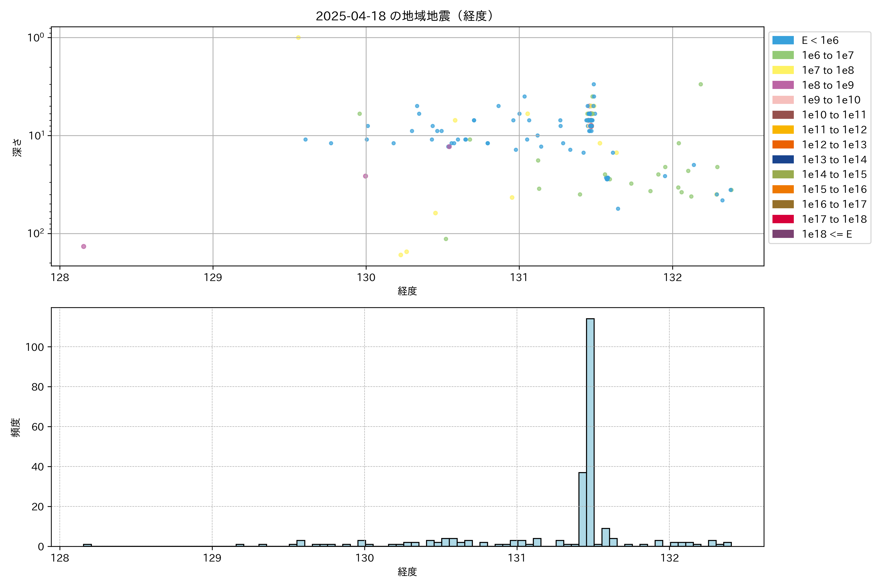Click the 100 tick label on histogram
Image resolution: width=882 pixels, height=588 pixels.
click(35, 347)
